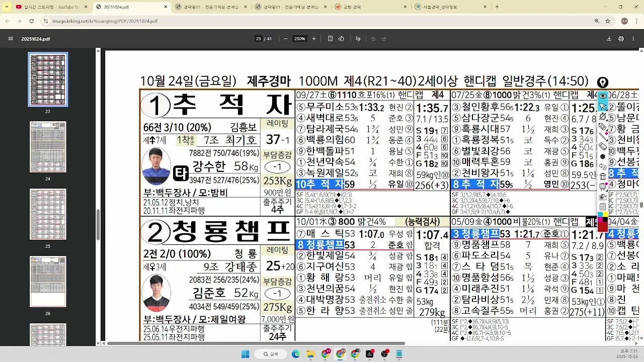Click the page number field showing 23
The height and width of the screenshot is (362, 644).
point(259,39)
